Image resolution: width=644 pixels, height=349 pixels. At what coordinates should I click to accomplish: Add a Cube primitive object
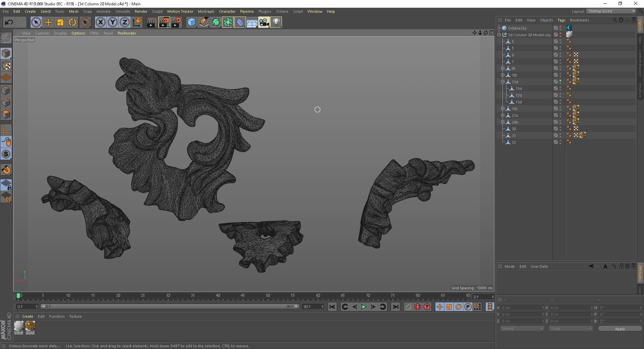(192, 22)
